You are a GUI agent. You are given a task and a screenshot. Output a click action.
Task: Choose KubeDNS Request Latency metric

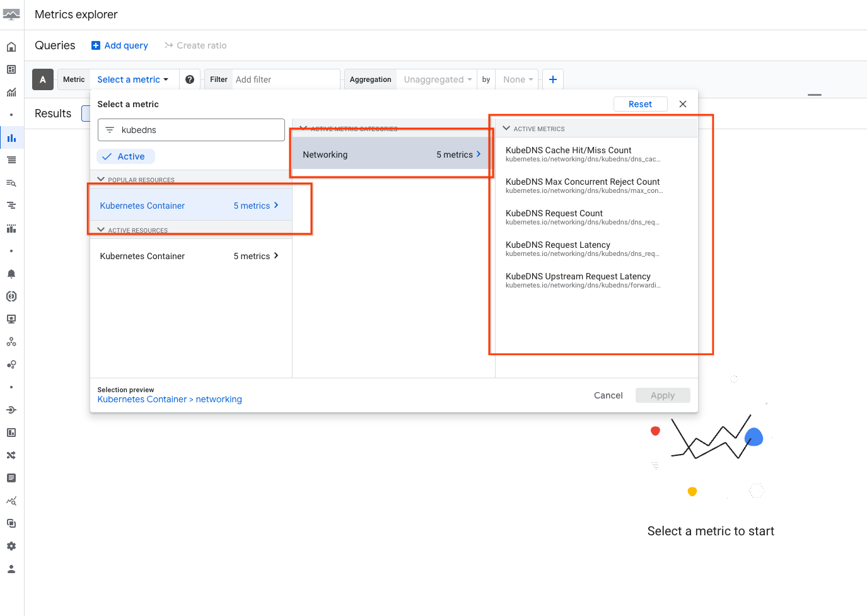(596, 248)
